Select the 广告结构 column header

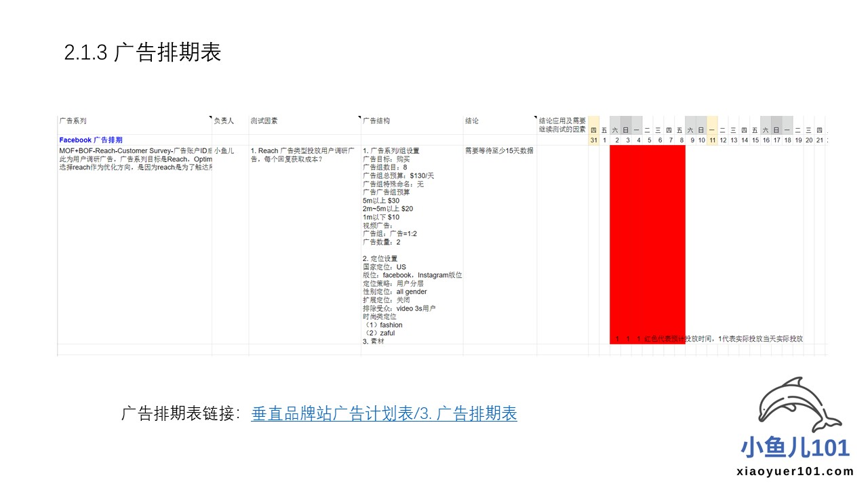click(376, 121)
